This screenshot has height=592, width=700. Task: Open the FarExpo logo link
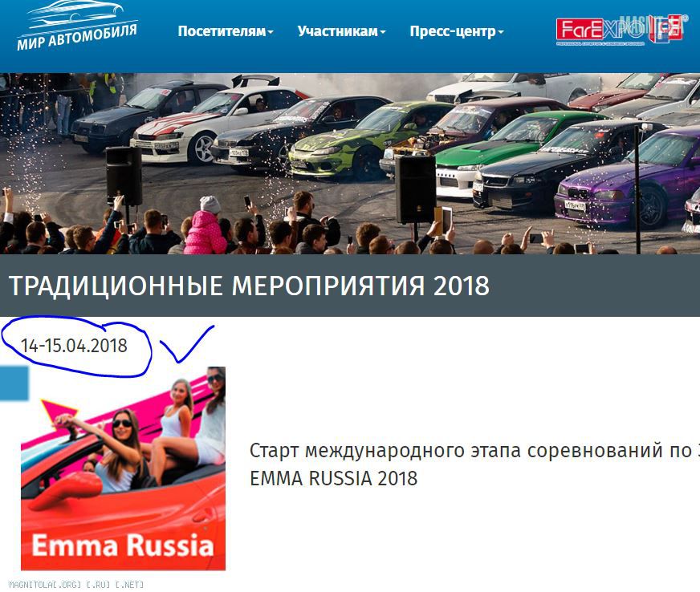619,30
